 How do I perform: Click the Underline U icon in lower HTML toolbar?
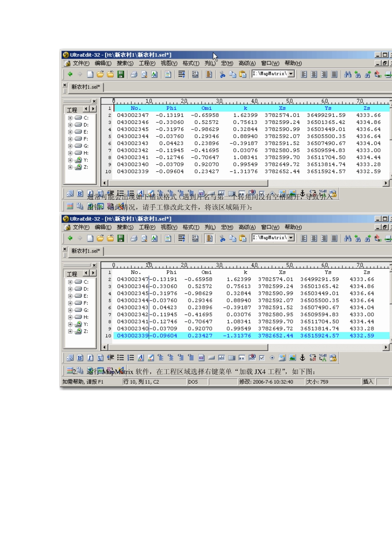(100, 358)
